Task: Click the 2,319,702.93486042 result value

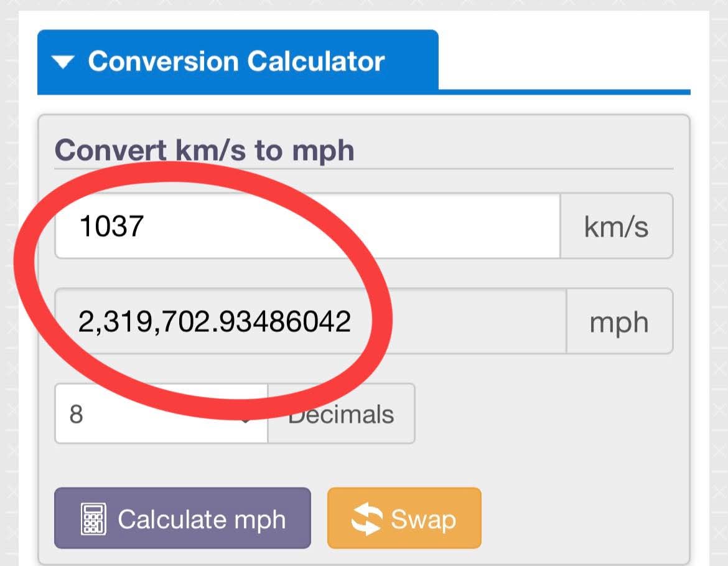Action: tap(215, 321)
